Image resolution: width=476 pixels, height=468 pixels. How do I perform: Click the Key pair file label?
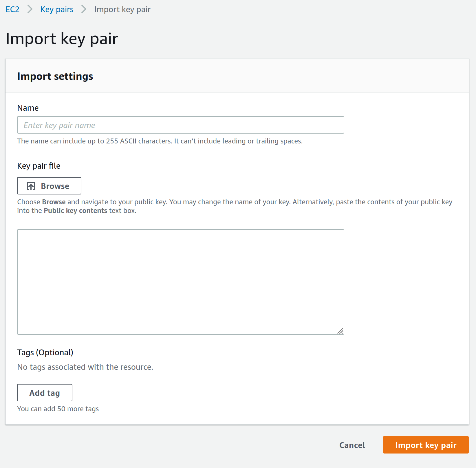(x=39, y=166)
